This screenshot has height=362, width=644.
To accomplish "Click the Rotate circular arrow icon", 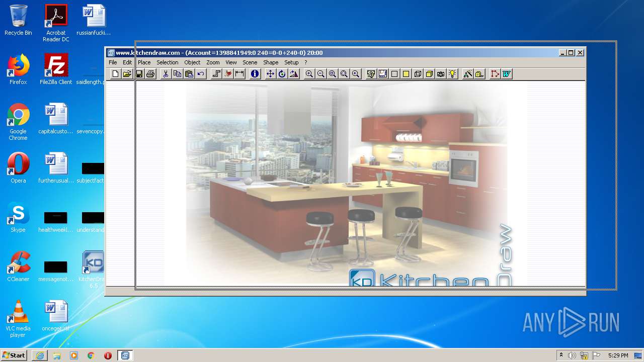I will pyautogui.click(x=282, y=74).
